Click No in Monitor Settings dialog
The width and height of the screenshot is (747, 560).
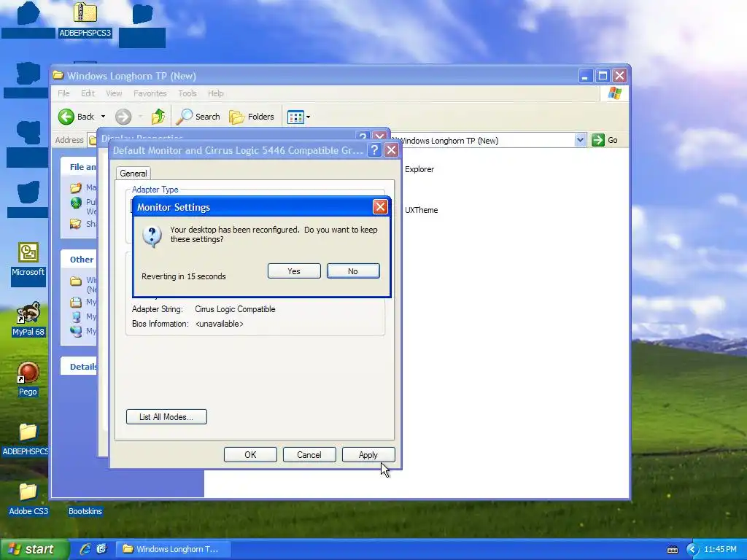[353, 271]
